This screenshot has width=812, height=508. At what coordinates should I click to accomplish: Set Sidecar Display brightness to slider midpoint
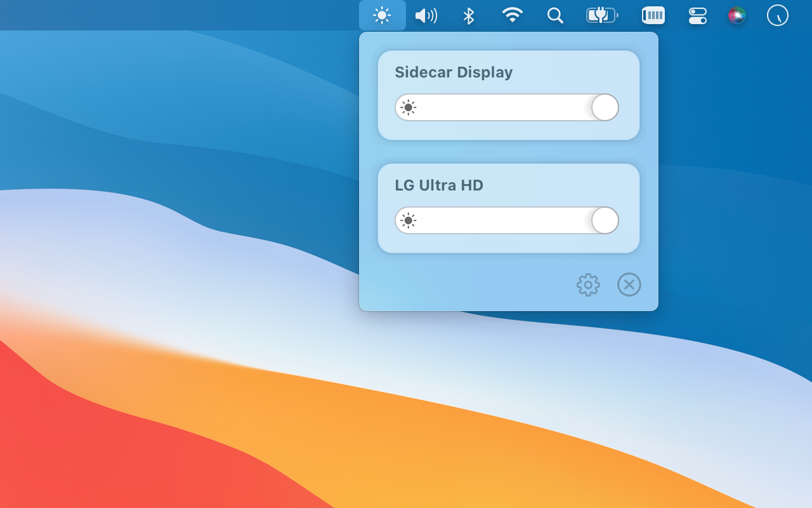point(507,107)
